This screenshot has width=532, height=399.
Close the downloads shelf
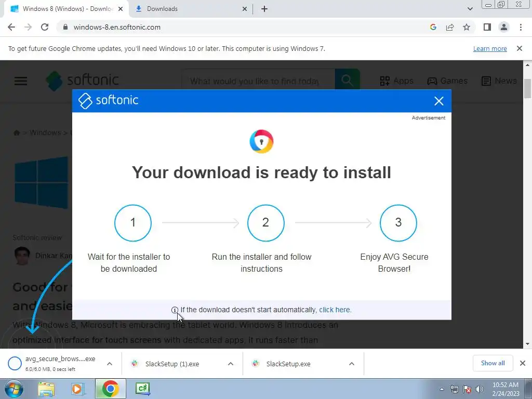coord(523,363)
